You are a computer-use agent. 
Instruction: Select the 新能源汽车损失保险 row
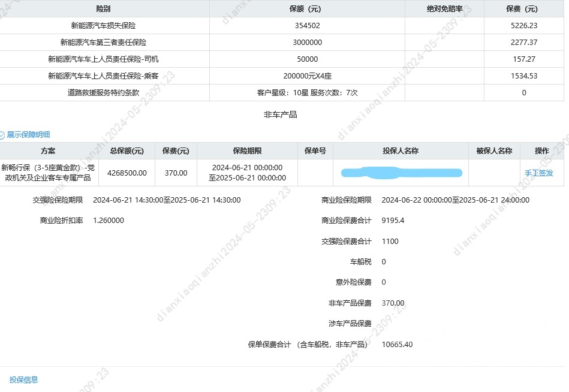(104, 25)
